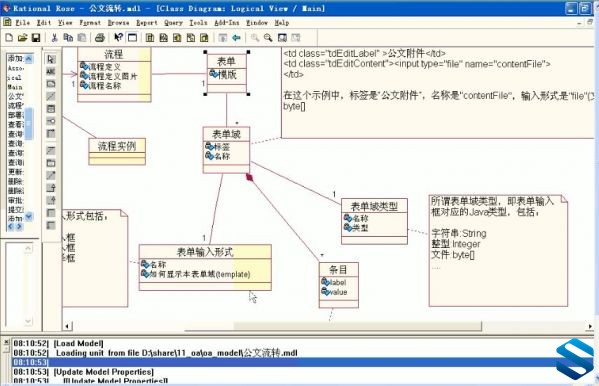Select the Main item in browser tree
Viewport: 599px width, 386px height.
15,87
